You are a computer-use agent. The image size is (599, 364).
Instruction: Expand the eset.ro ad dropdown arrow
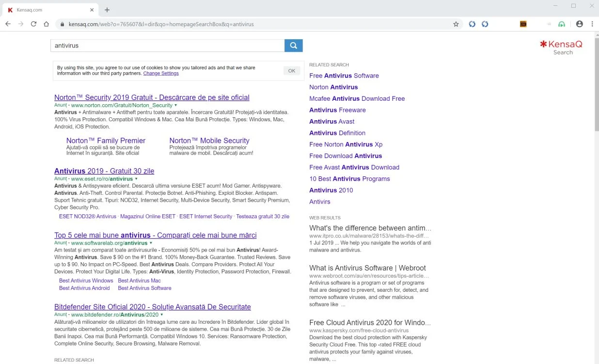tap(136, 179)
